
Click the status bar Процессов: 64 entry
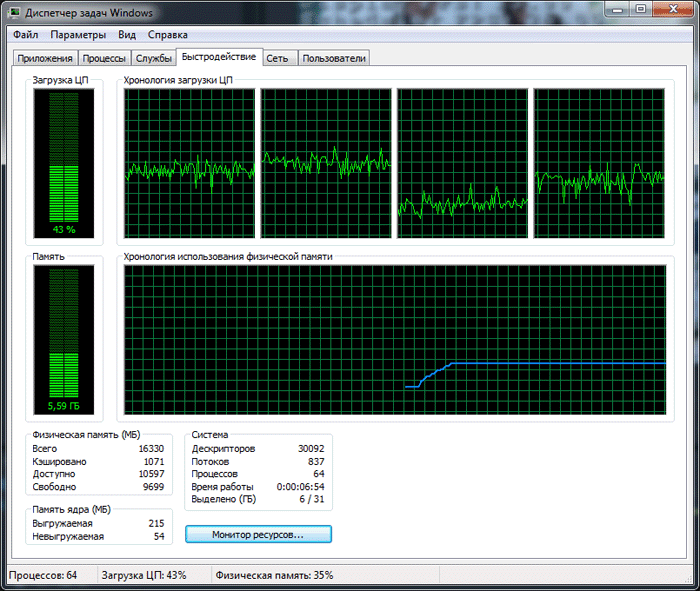click(43, 575)
